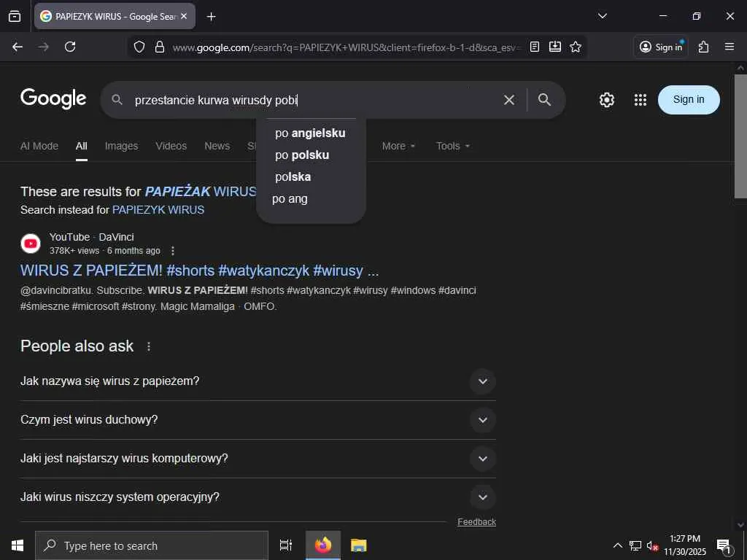
Task: Click the PAPIEŻAK WIRUS corrected query link
Action: coord(201,192)
